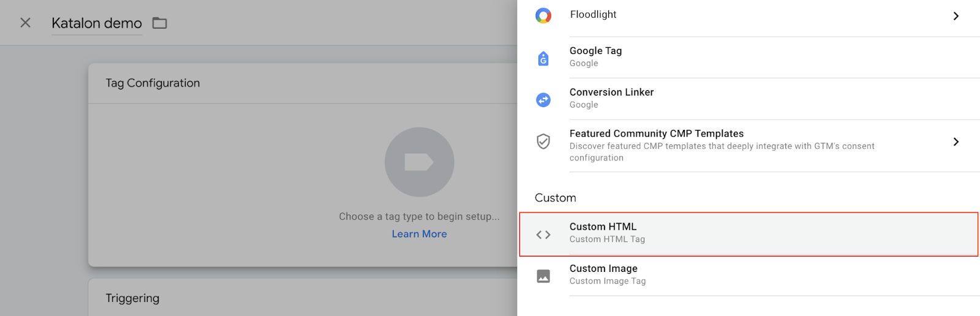Click the Google Tag icon
This screenshot has width=980, height=316.
[x=543, y=59]
